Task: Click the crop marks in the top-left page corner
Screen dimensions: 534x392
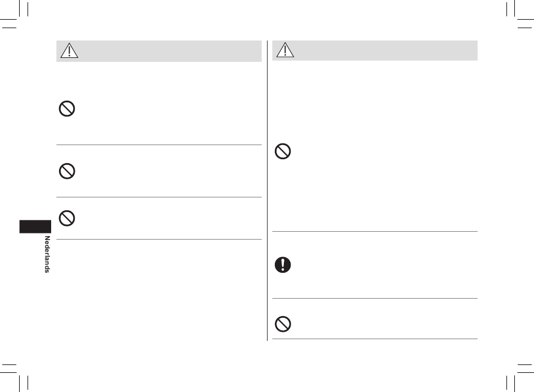Action: [x=14, y=14]
